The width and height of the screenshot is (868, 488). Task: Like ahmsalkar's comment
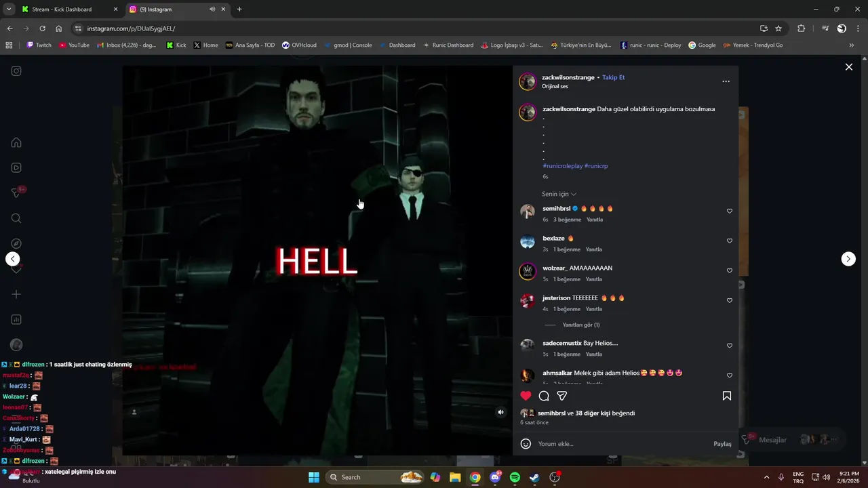pyautogui.click(x=730, y=375)
